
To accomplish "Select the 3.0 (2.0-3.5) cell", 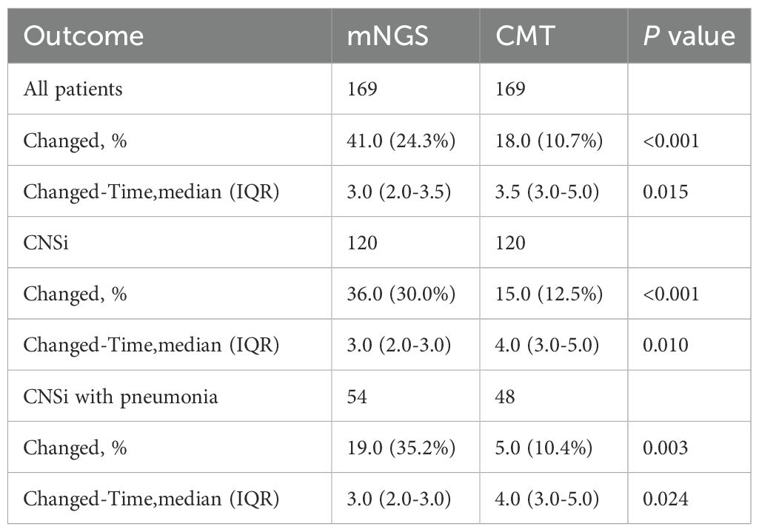I will 398,192.
